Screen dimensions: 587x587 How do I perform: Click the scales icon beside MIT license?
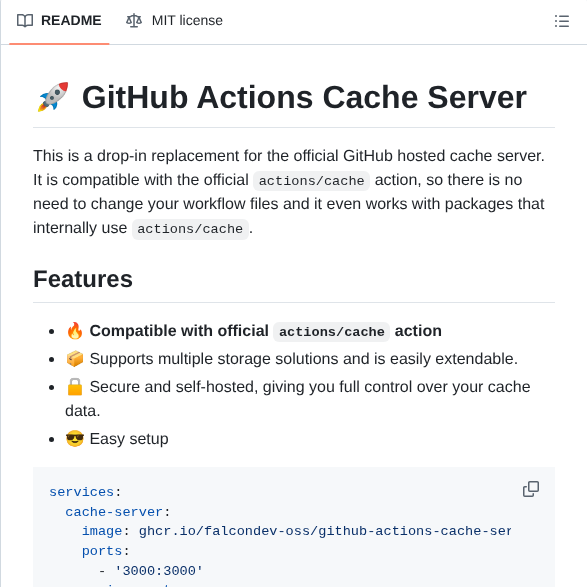click(134, 21)
